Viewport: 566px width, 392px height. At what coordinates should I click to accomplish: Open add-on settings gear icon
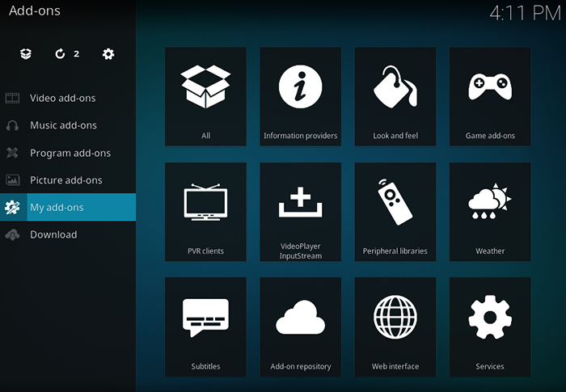108,54
